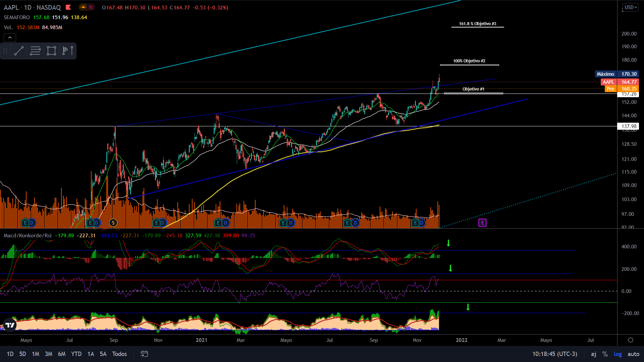Screen dimensions: 644x362
Task: Select the Todos date range
Action: (119, 354)
